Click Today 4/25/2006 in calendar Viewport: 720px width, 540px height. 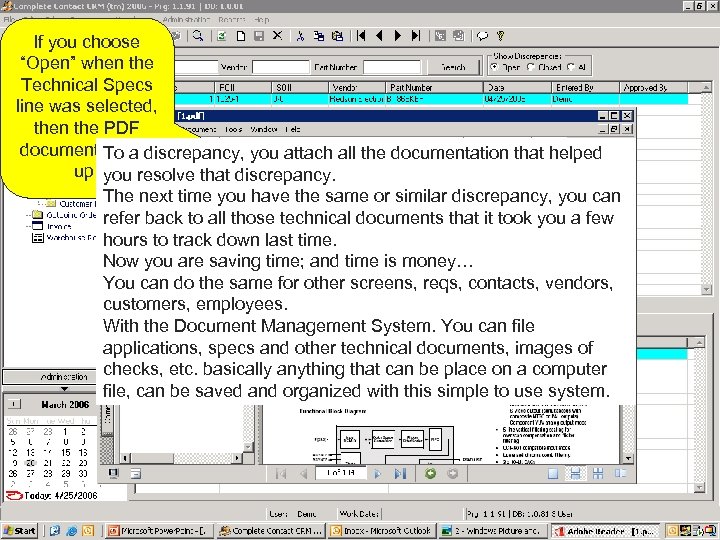point(61,495)
